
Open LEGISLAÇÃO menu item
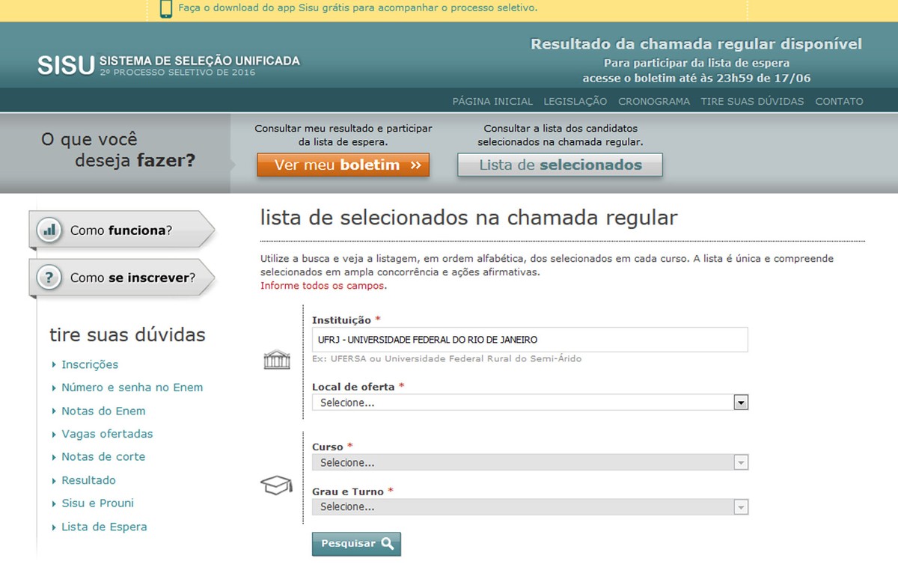[575, 101]
